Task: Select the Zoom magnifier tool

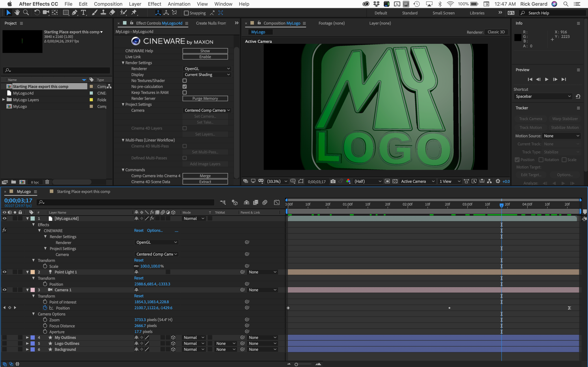Action: [x=26, y=13]
